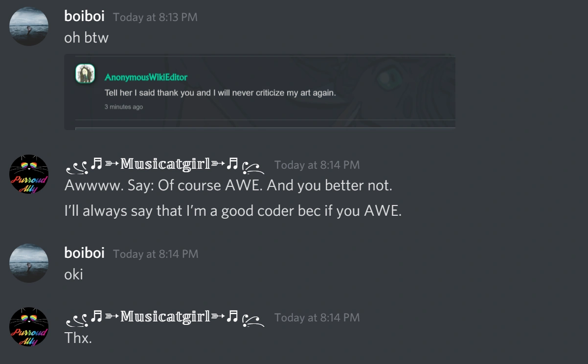Click the 8:14 PM timestamp beside boiboi
The width and height of the screenshot is (588, 364).
pos(156,254)
